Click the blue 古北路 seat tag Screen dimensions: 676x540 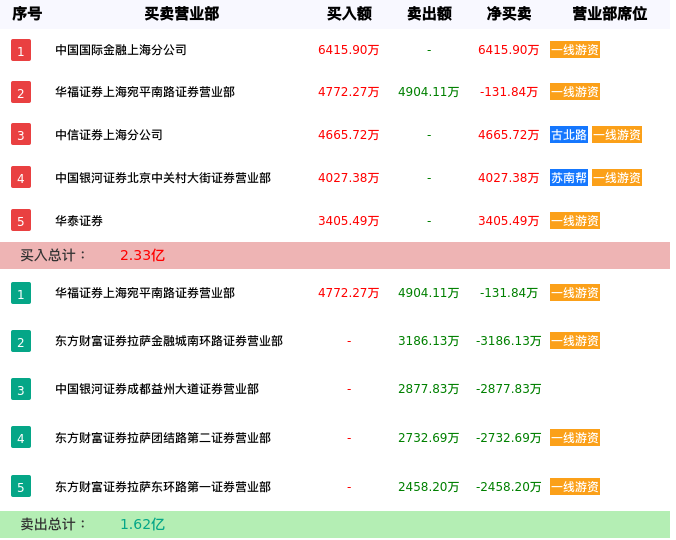click(569, 135)
